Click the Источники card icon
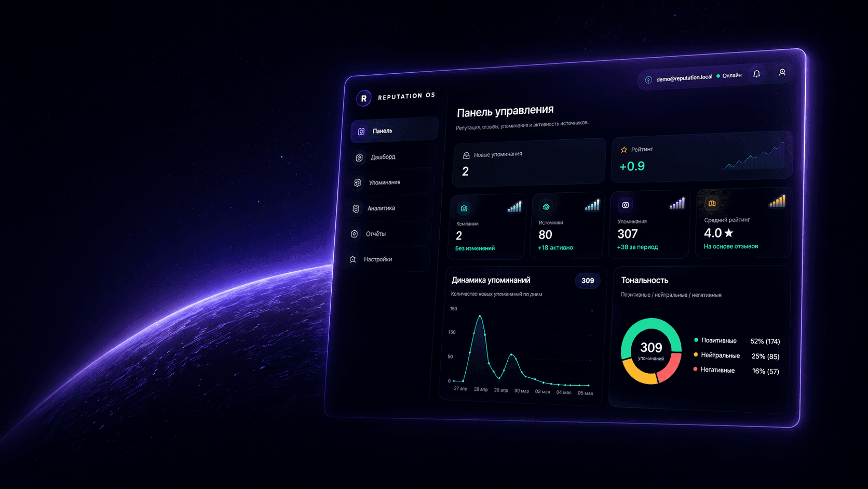 tap(546, 207)
